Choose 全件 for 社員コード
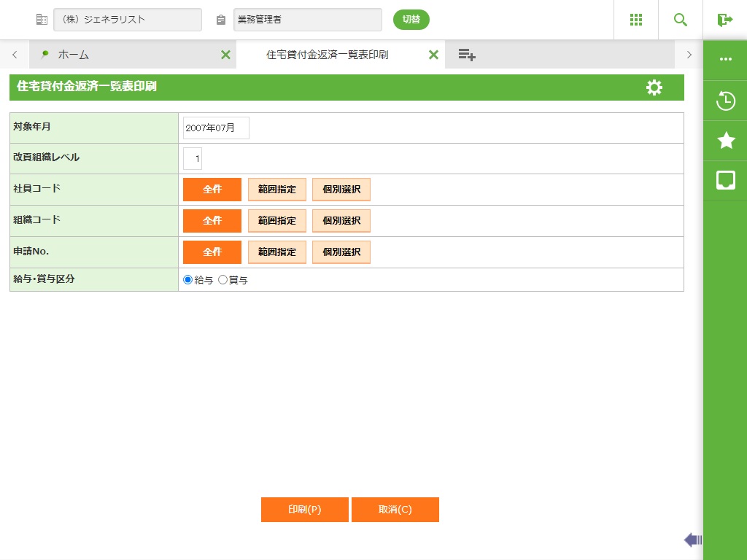The width and height of the screenshot is (747, 560). (x=212, y=190)
